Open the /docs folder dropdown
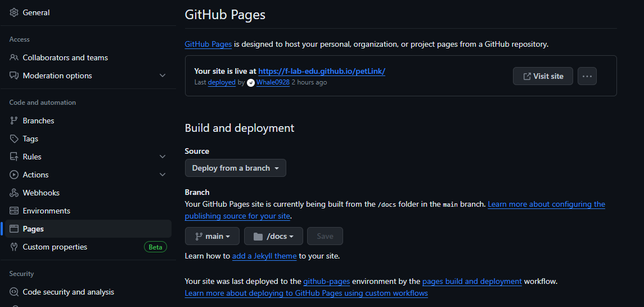The image size is (644, 307). coord(273,236)
